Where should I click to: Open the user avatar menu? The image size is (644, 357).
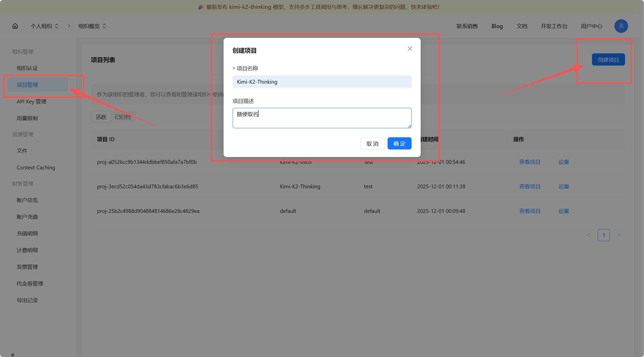coord(621,26)
